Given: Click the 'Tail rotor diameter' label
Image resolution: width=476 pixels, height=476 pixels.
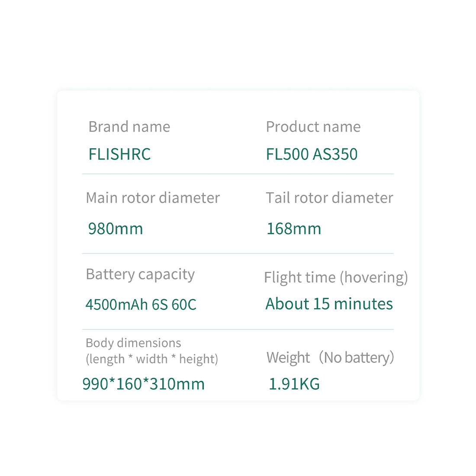Looking at the screenshot, I should pos(329,198).
